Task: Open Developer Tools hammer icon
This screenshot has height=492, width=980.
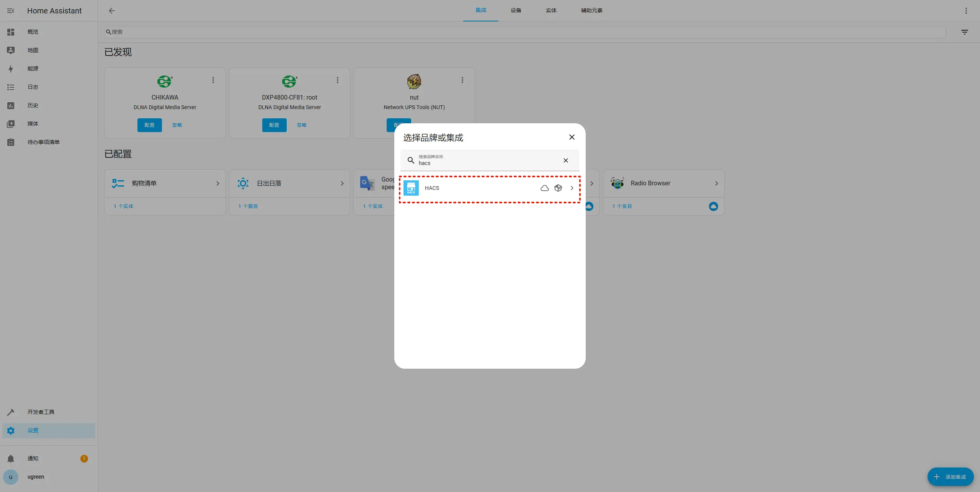Action: click(11, 412)
